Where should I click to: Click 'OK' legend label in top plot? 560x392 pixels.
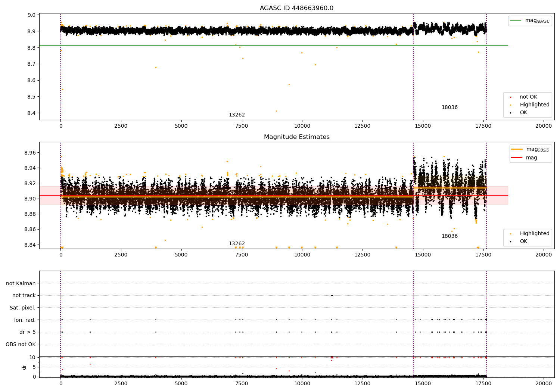tap(523, 113)
